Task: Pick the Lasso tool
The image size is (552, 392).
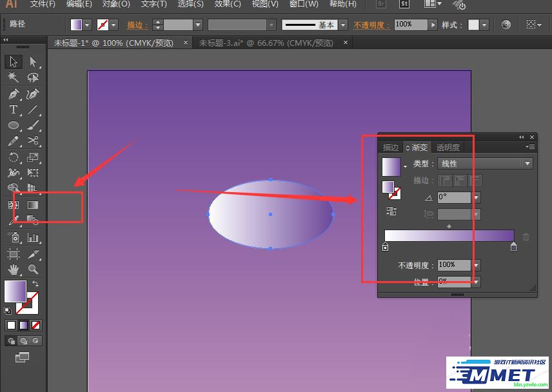Action: pos(33,77)
